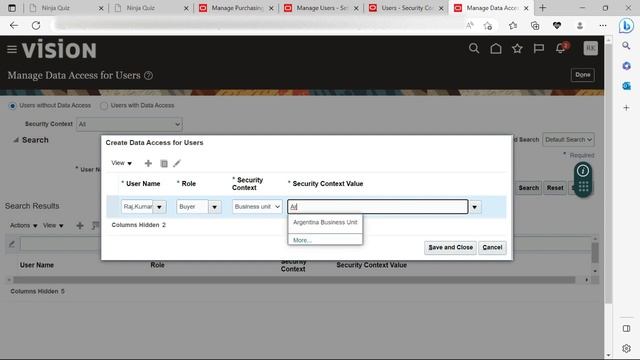The image size is (640, 360).
Task: Open the Edge tab actions menu
Action: (x=12, y=8)
